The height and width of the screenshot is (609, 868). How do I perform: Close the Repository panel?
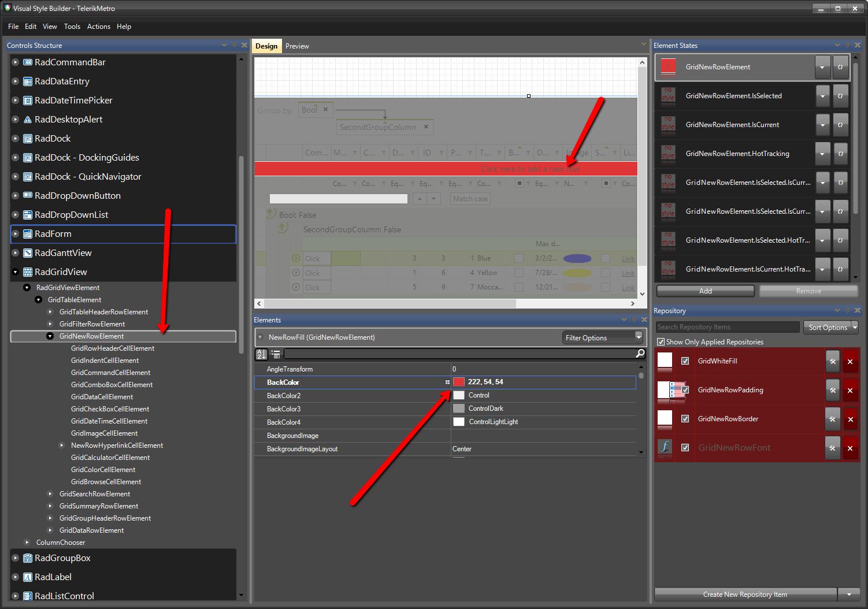(858, 310)
